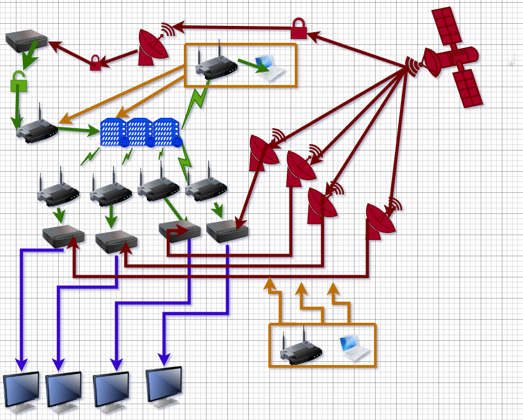Select the leftmost of the four red ground dishes
Viewport: 523px width, 420px height.
[x=267, y=150]
